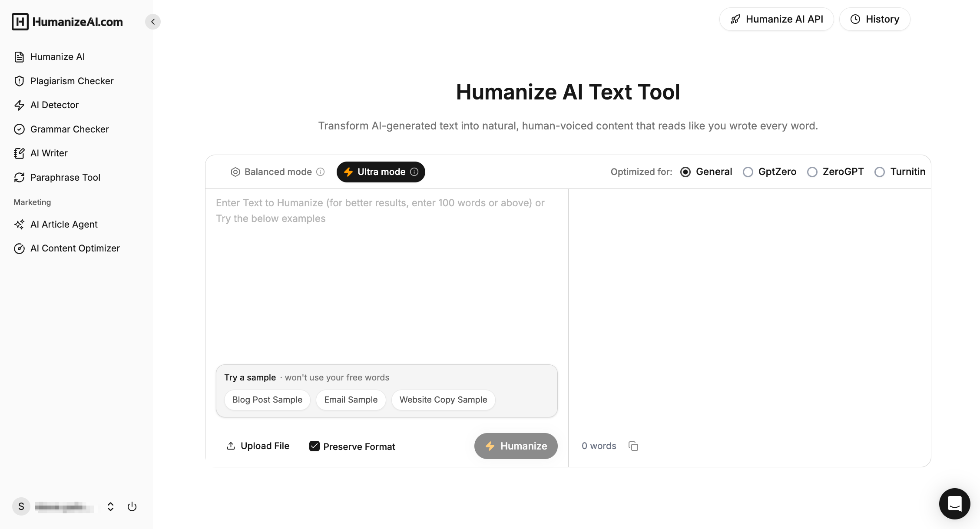Expand the account switcher up-down chevrons

[x=110, y=507]
